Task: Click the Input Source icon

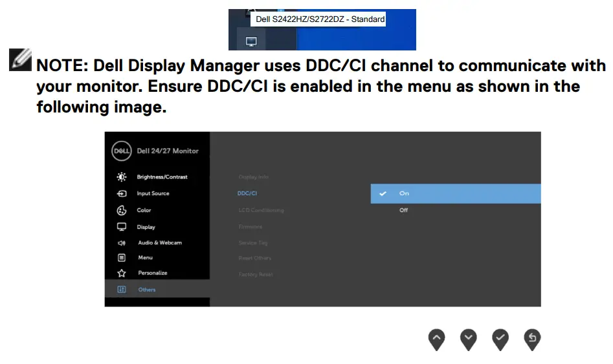Action: 122,194
